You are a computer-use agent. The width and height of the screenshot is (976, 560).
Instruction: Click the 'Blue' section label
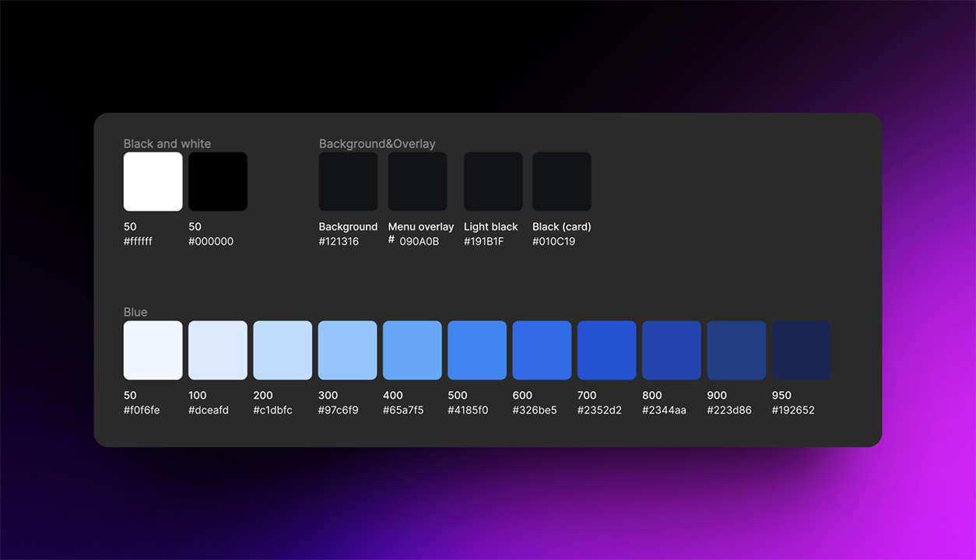[x=135, y=312]
